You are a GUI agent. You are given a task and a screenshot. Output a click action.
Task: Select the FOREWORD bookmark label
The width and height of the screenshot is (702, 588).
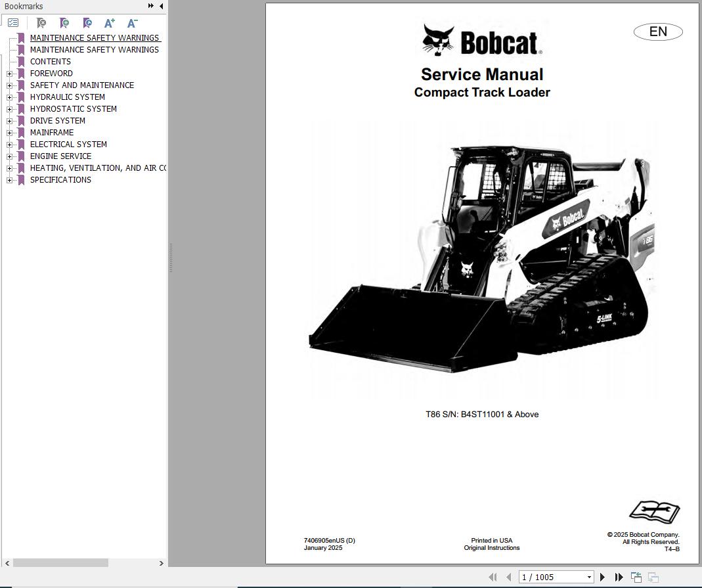pos(51,74)
